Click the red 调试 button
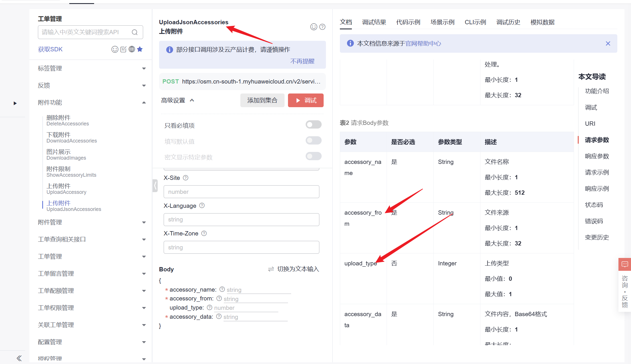Screen dimensions: 631x364 (x=306, y=100)
